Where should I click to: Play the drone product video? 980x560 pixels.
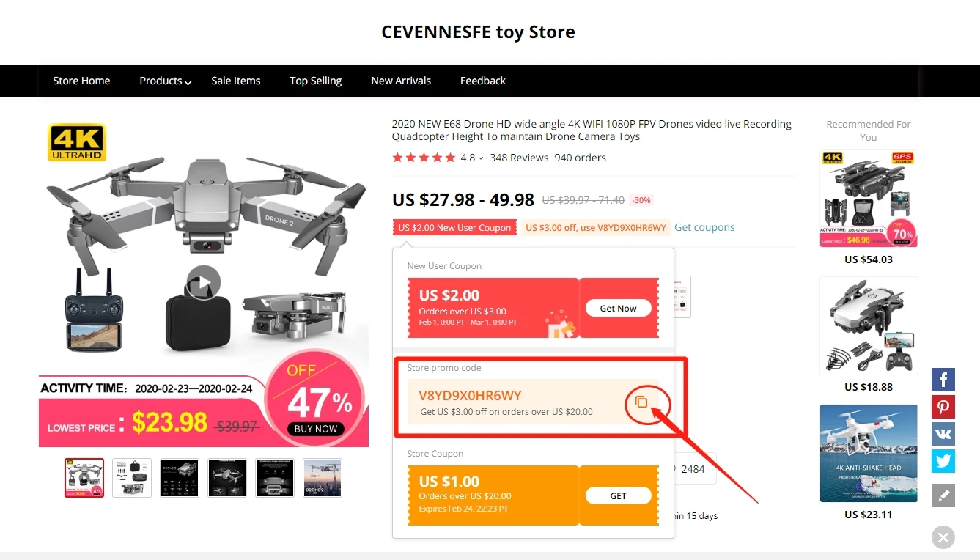[204, 282]
